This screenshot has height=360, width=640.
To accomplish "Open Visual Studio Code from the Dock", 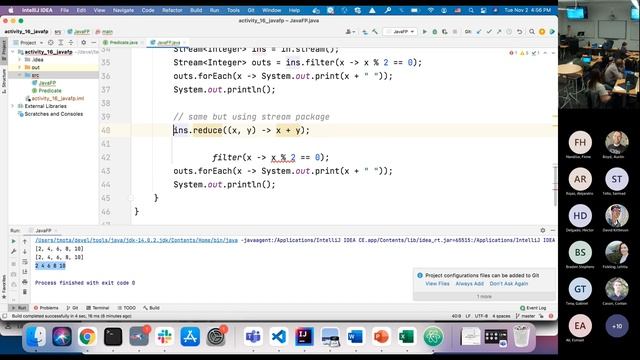I will 279,337.
